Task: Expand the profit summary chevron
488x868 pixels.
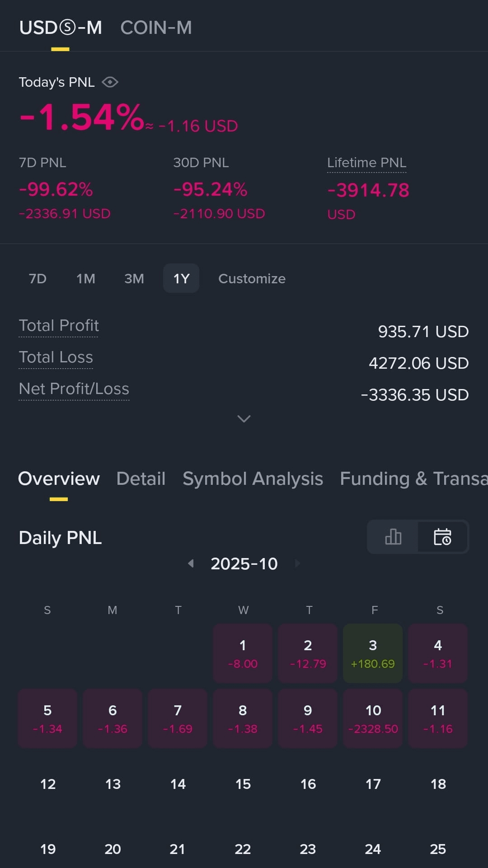Action: coord(244,419)
